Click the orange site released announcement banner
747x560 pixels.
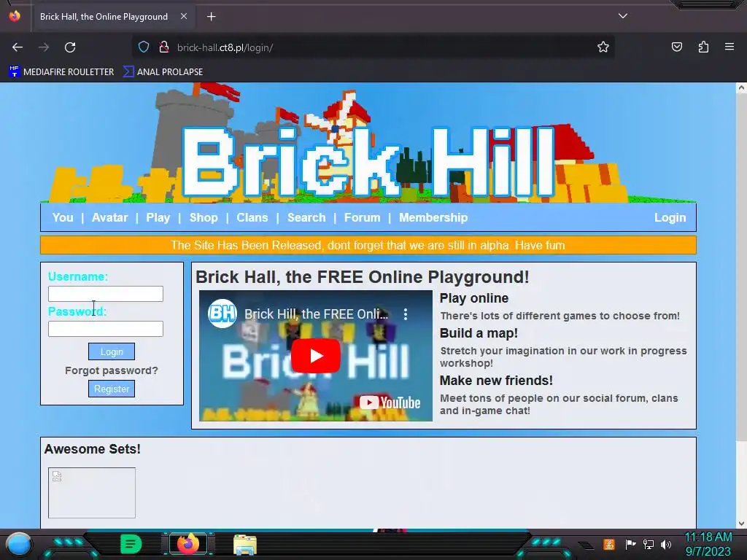[368, 245]
